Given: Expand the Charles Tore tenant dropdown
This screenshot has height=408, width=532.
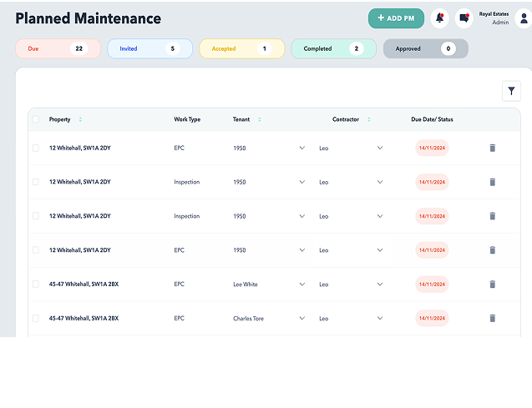Looking at the screenshot, I should [302, 318].
